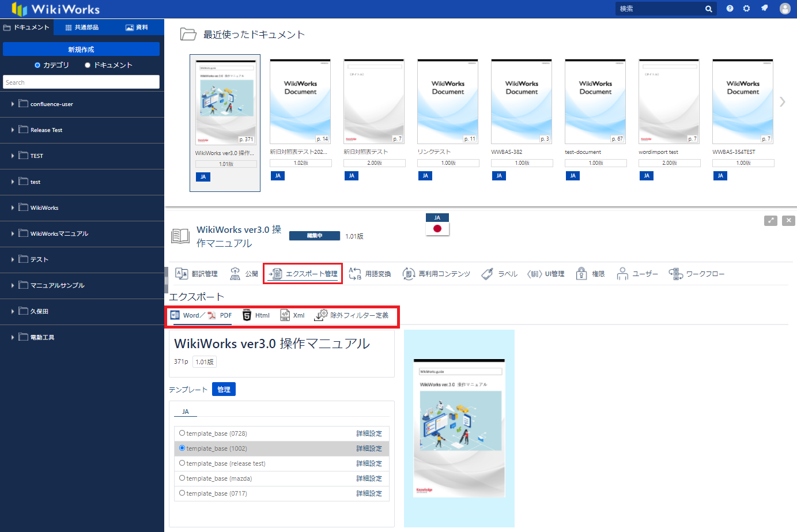The height and width of the screenshot is (532, 797).
Task: Switch to the 共通部品 tab
Action: (82, 27)
